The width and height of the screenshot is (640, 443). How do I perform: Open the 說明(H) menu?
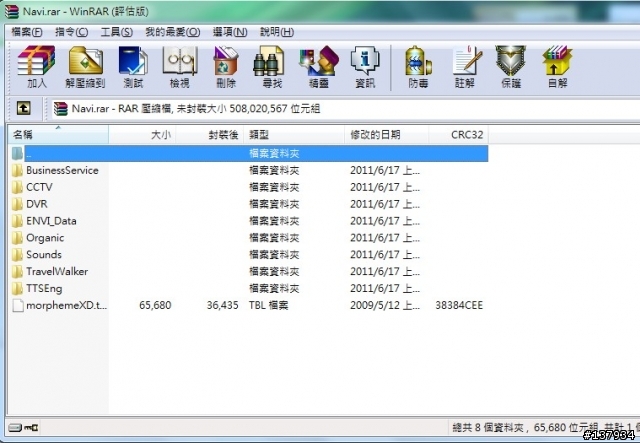coord(277,32)
